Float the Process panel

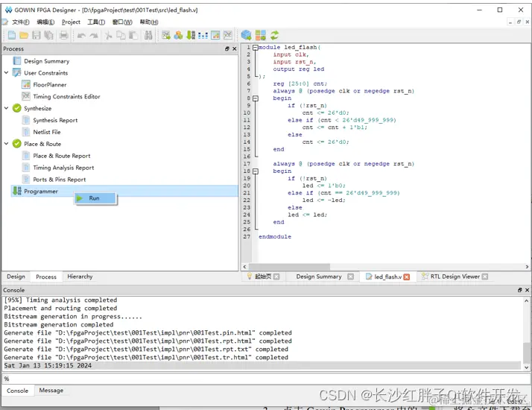coord(227,49)
